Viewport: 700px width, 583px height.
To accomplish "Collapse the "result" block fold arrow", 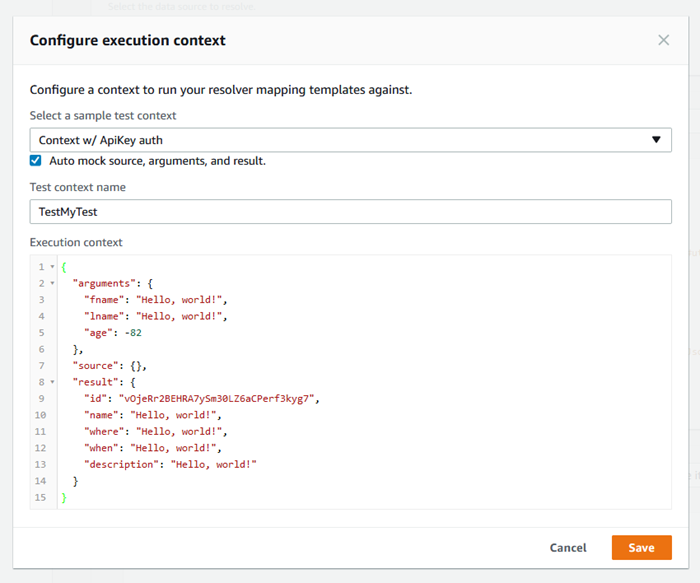I will [x=51, y=382].
